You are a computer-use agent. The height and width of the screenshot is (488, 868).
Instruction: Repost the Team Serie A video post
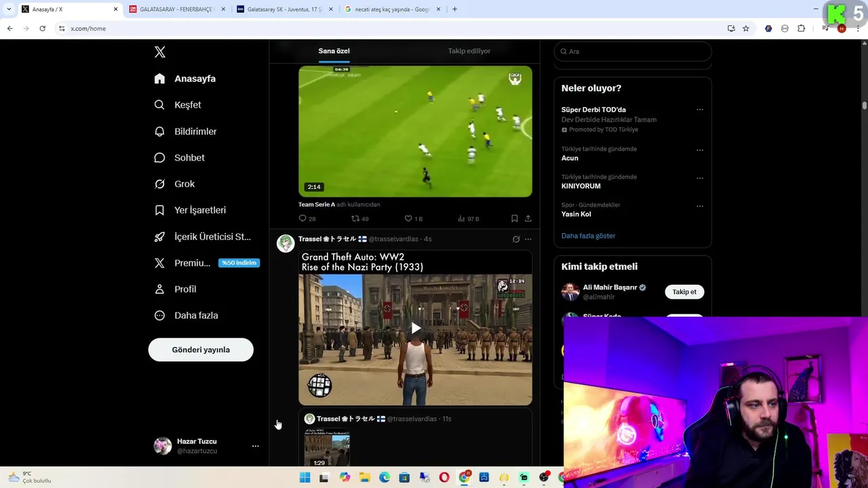(x=359, y=219)
